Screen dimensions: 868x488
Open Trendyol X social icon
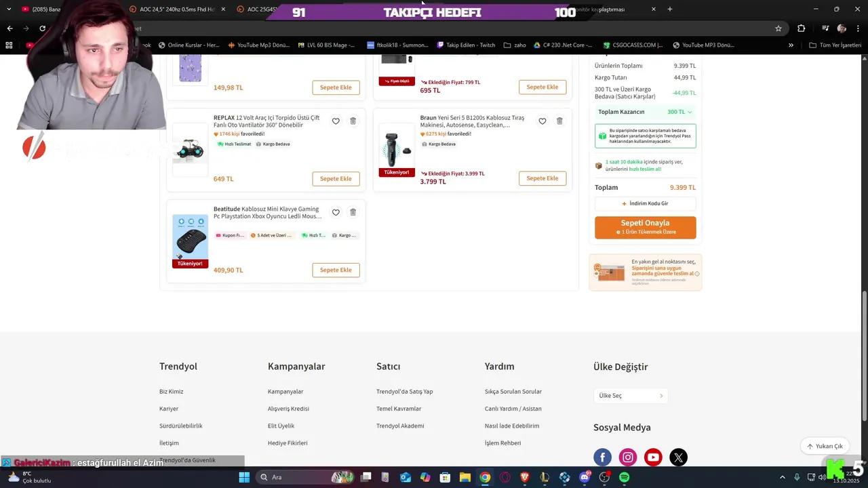[678, 457]
